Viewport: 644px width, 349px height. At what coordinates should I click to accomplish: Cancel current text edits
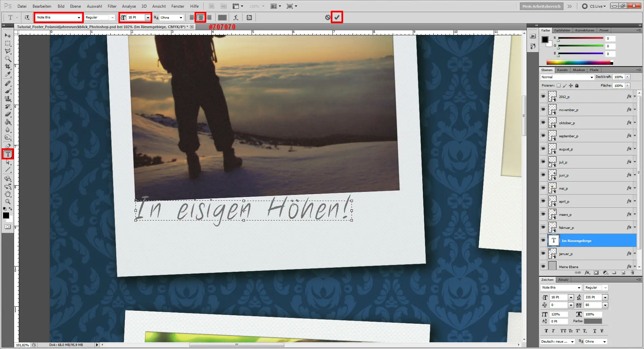pyautogui.click(x=328, y=17)
